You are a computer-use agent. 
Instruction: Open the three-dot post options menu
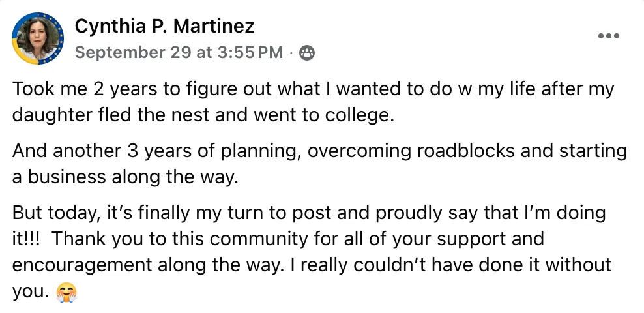click(608, 37)
